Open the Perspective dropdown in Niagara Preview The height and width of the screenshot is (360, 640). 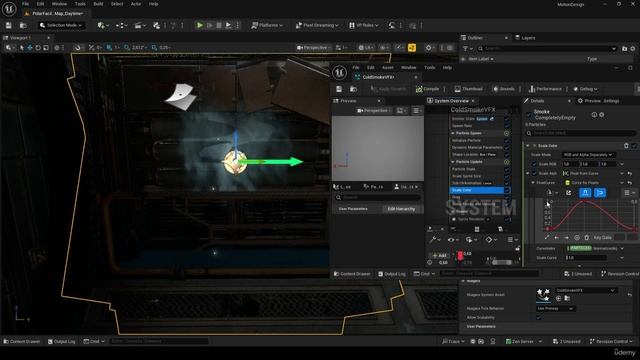point(374,111)
